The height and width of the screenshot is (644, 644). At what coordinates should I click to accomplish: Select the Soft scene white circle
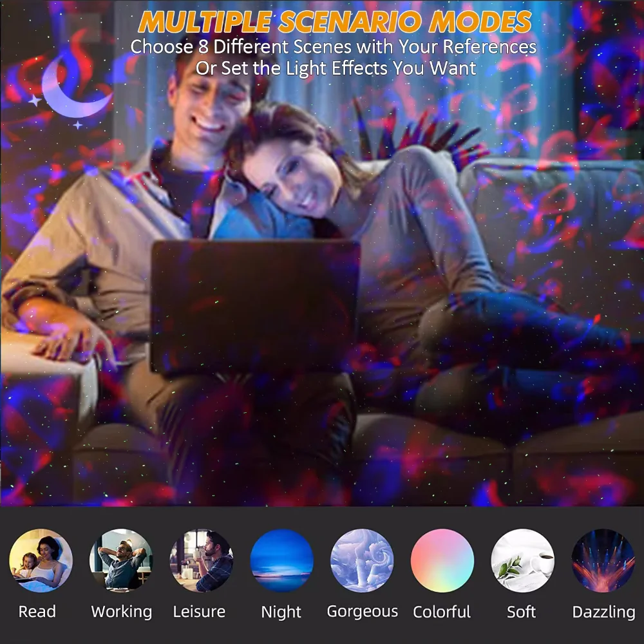[x=522, y=560]
